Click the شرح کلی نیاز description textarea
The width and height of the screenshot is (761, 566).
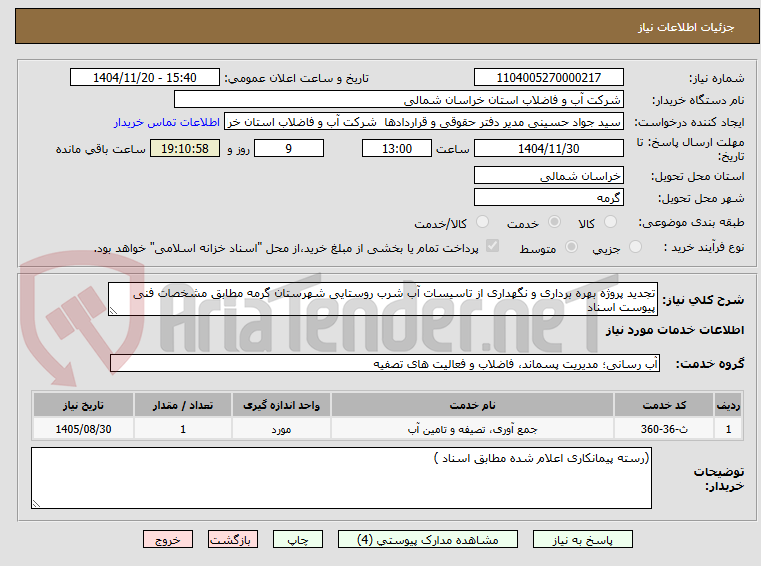pos(383,299)
